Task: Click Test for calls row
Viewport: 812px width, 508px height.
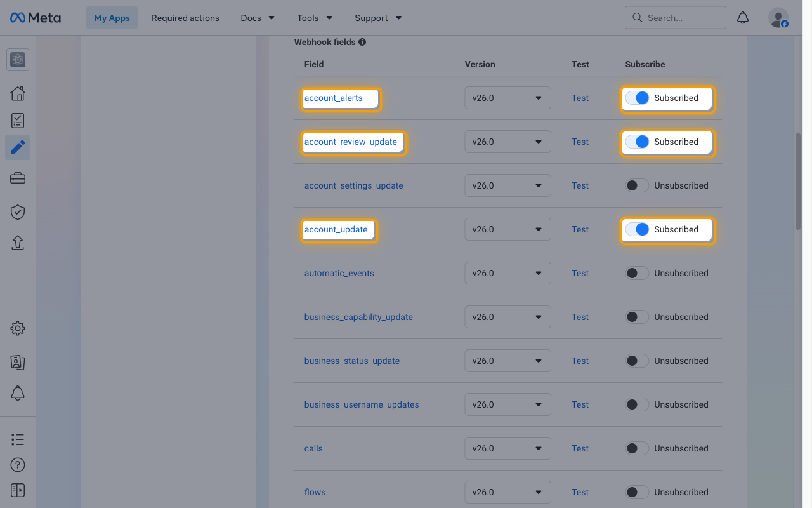Action: [x=580, y=448]
